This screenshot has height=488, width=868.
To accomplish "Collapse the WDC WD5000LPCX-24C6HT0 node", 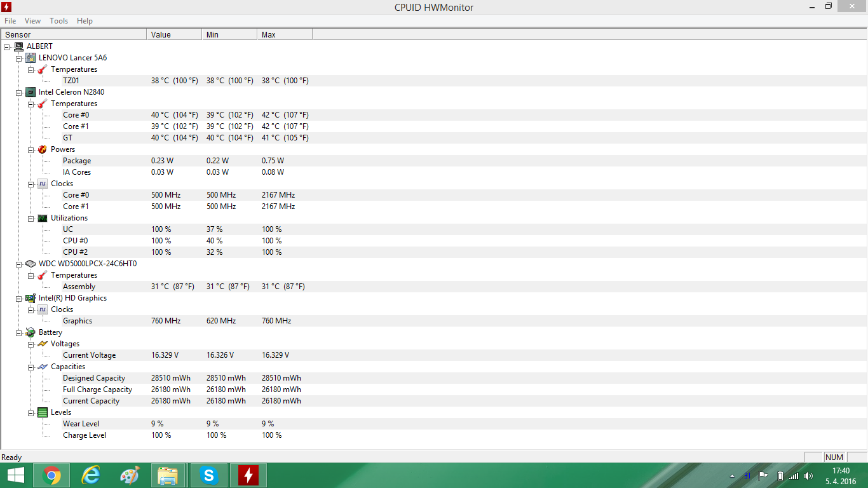I will click(19, 264).
